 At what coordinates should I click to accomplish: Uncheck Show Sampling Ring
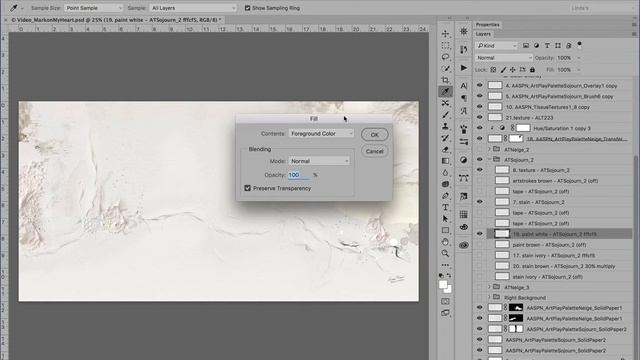click(x=247, y=8)
